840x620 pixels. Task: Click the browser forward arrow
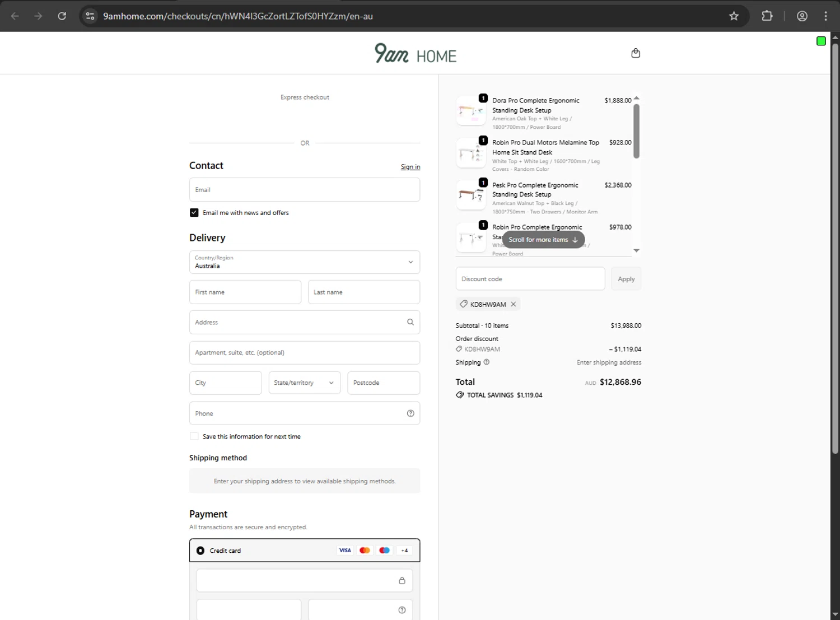click(x=38, y=16)
